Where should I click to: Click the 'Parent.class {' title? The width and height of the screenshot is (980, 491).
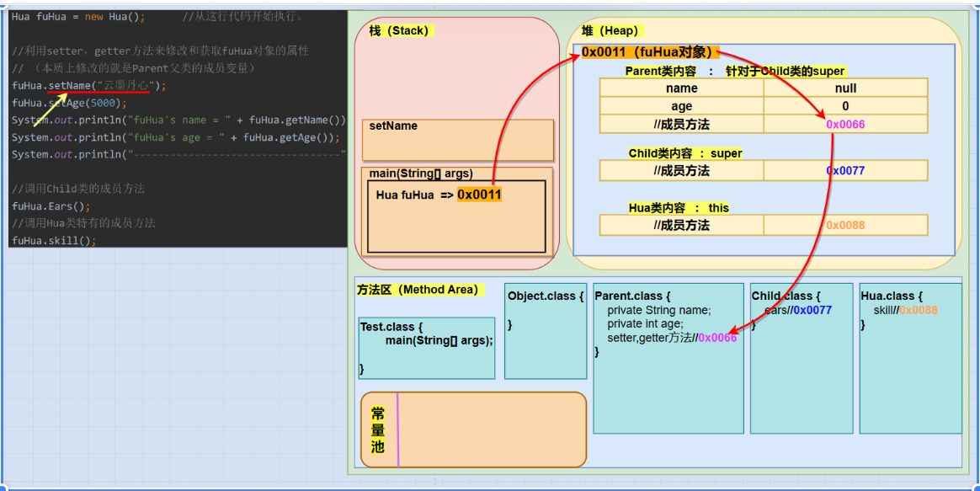[632, 296]
